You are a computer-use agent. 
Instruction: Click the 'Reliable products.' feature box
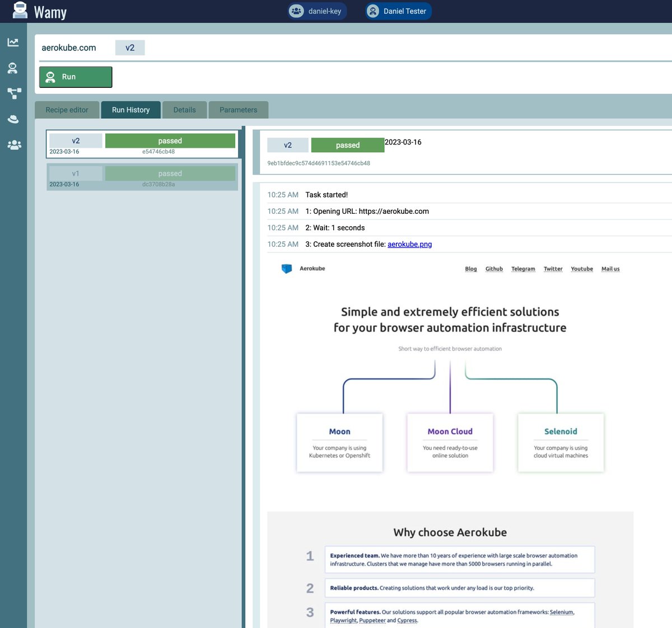460,588
